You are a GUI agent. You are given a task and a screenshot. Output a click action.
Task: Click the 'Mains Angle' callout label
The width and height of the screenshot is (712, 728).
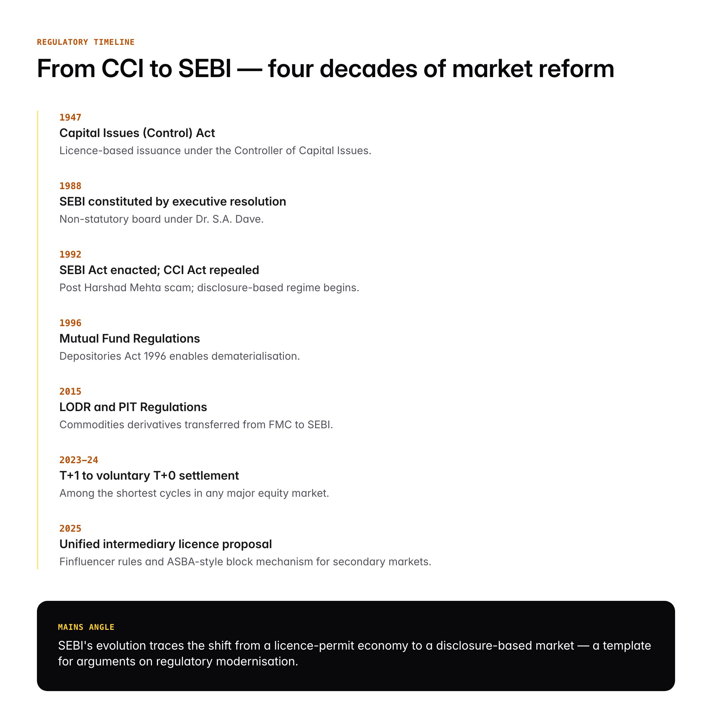point(86,627)
